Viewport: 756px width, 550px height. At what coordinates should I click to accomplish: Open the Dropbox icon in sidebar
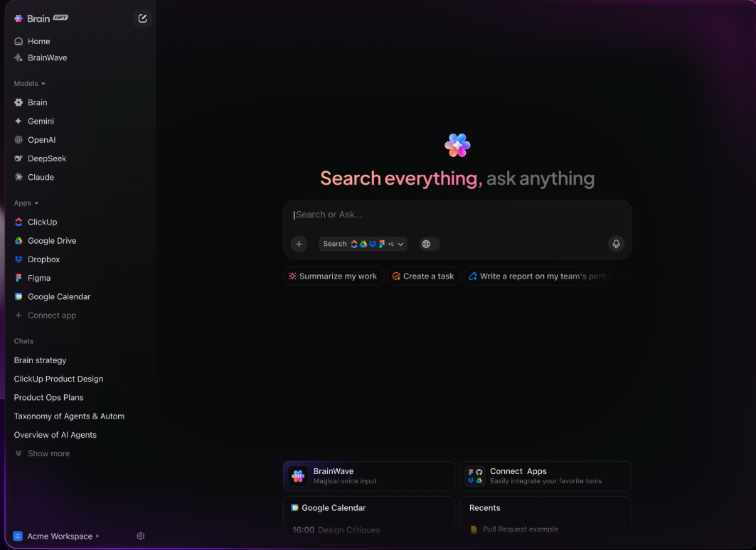coord(18,259)
